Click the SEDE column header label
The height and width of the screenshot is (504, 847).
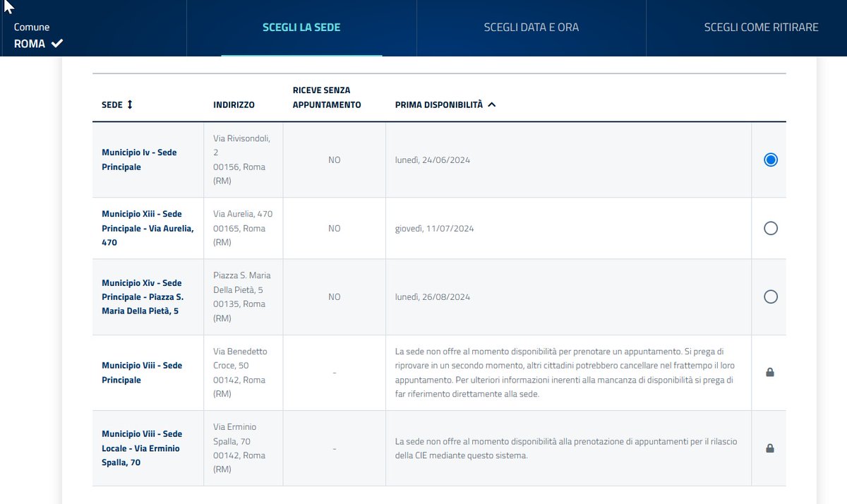tap(112, 104)
